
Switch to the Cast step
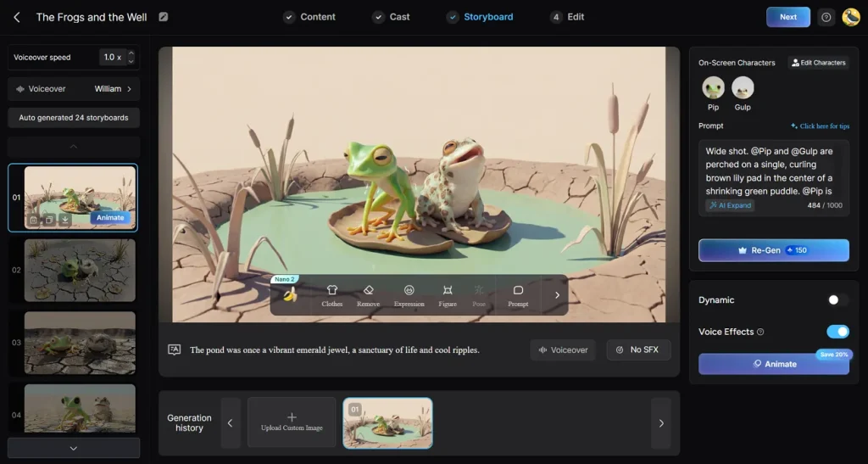coord(391,17)
